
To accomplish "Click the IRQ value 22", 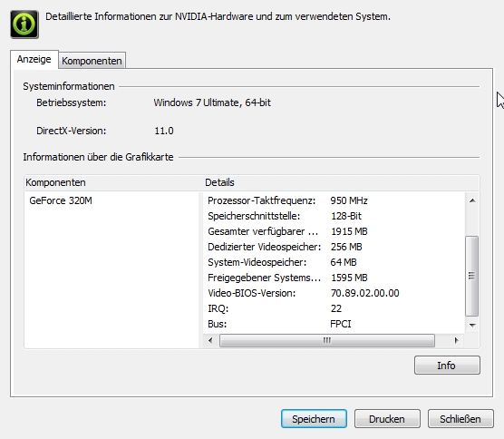I will [336, 308].
